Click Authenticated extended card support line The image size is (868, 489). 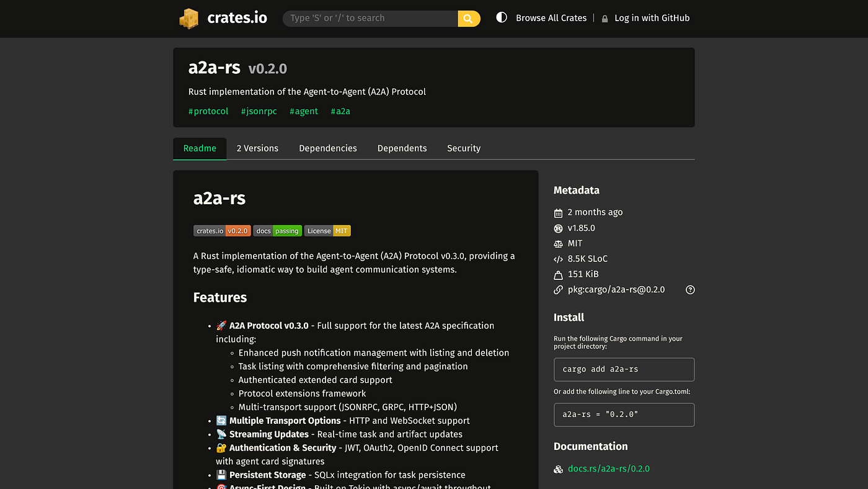point(316,380)
